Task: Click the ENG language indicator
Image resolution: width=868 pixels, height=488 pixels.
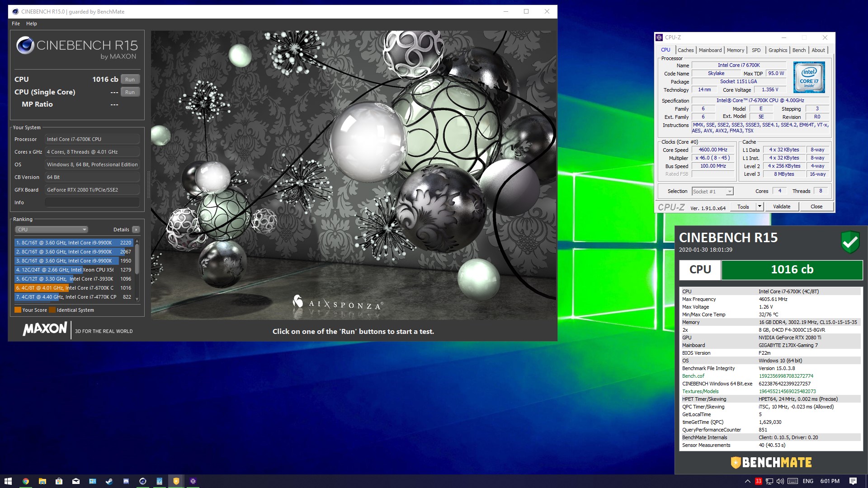Action: coord(808,481)
